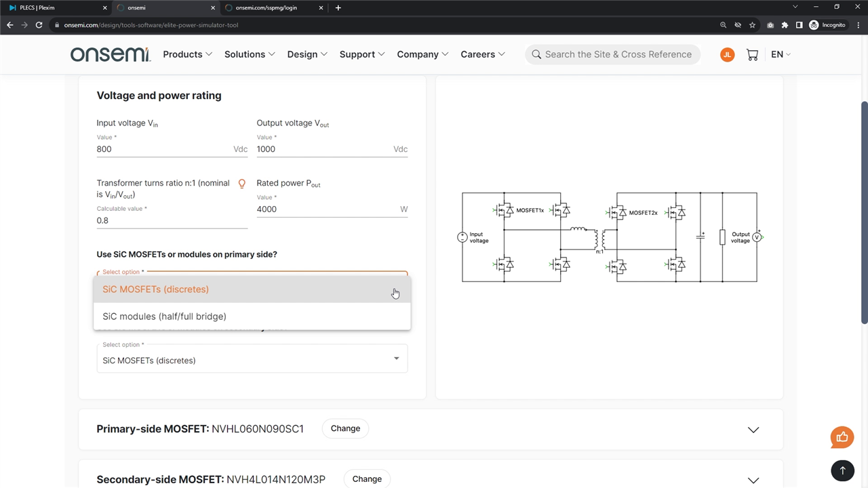Open new browser tab with plus icon

coord(338,7)
